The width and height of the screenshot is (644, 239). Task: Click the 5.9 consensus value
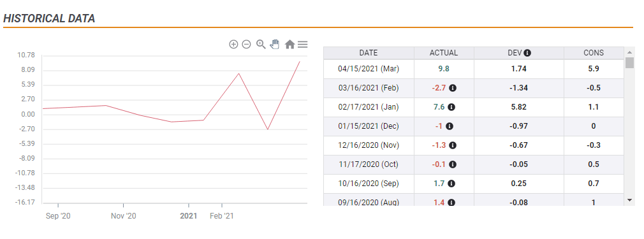(594, 69)
